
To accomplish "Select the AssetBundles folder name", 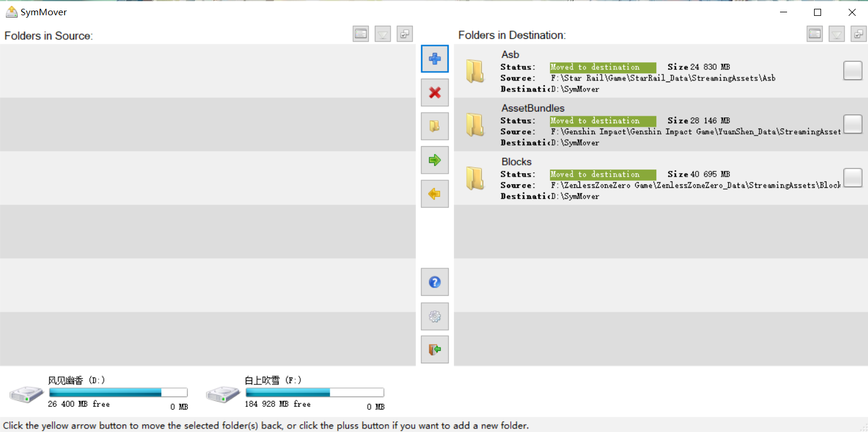I will pyautogui.click(x=533, y=108).
